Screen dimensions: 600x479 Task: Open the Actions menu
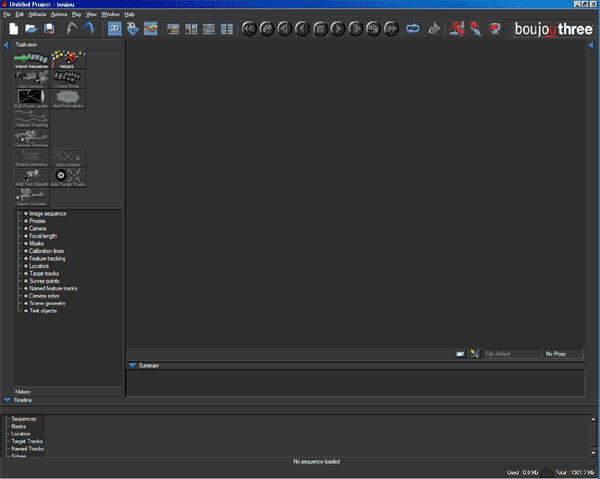(x=59, y=15)
